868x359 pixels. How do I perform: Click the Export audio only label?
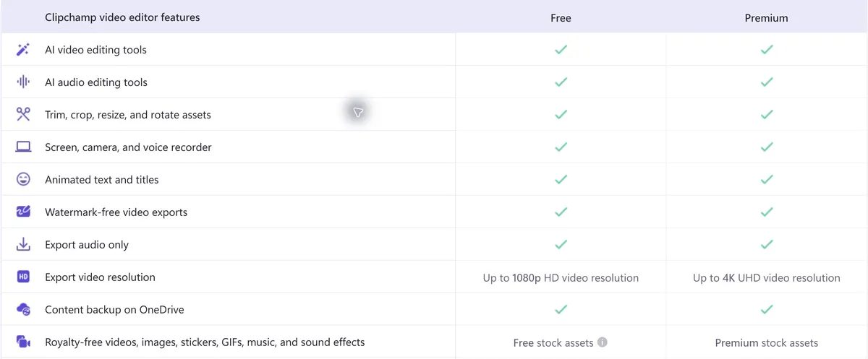(87, 245)
